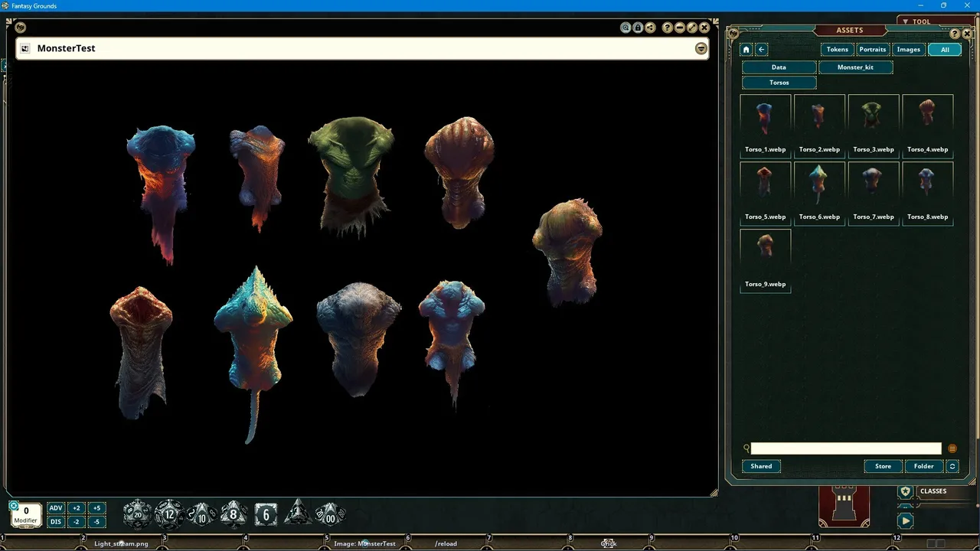
Task: Open help for the Assets window
Action: pyautogui.click(x=955, y=34)
